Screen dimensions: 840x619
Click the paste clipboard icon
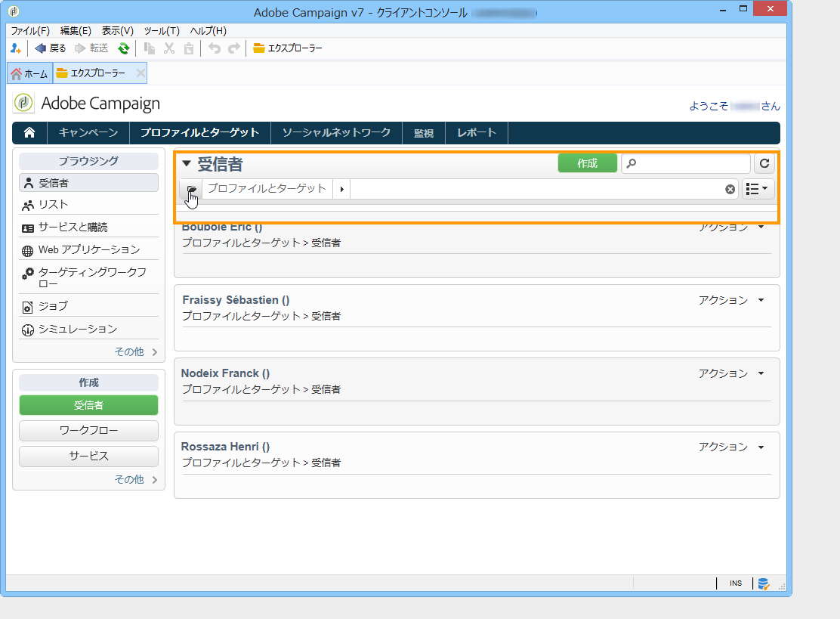pos(189,48)
